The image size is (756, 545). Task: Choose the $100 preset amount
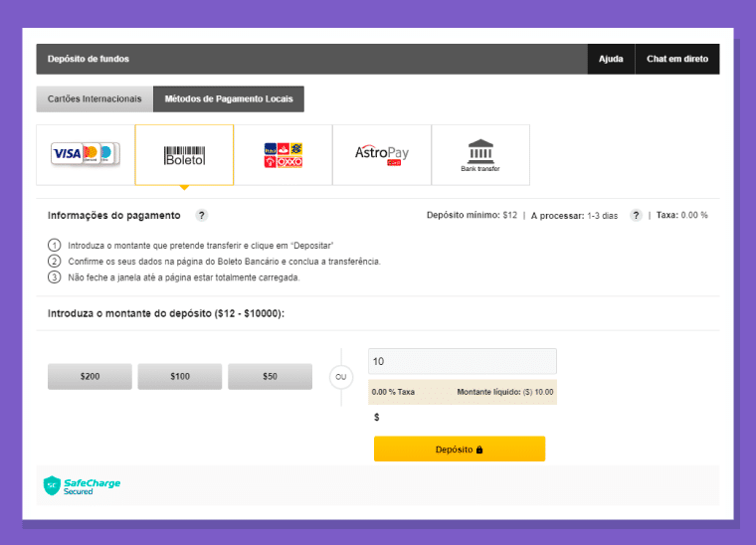click(x=180, y=376)
